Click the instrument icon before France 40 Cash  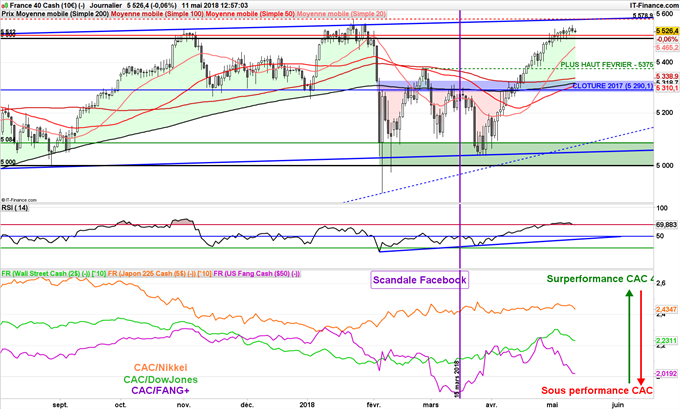click(x=5, y=6)
